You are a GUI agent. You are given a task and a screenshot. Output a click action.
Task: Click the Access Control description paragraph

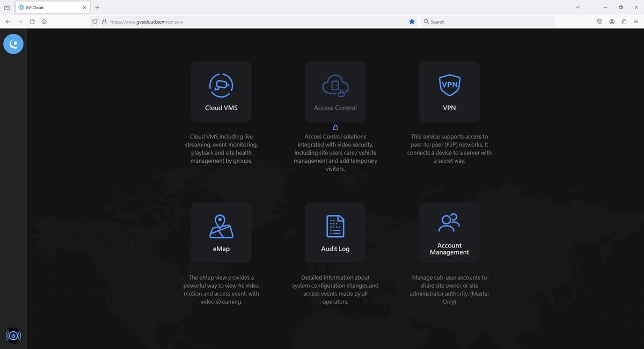click(x=335, y=152)
